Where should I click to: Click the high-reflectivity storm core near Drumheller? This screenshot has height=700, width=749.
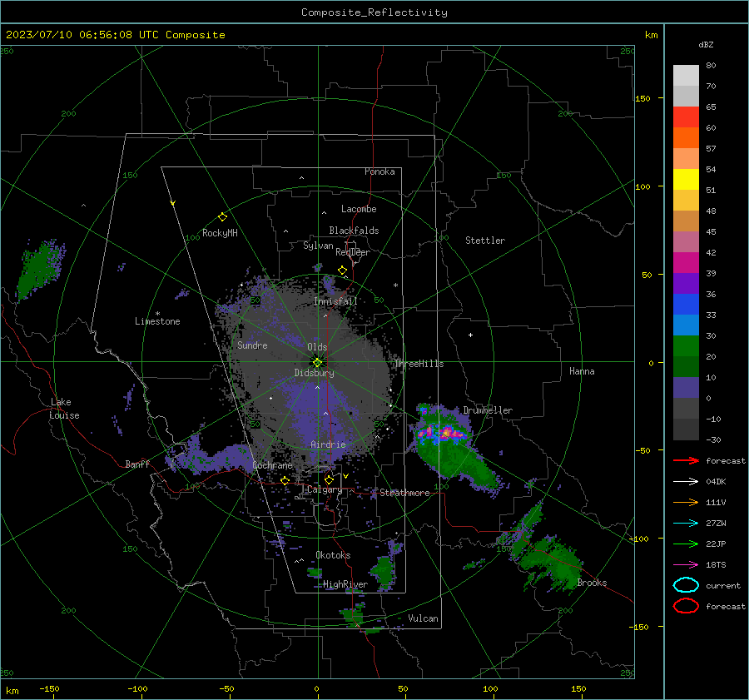(x=444, y=433)
